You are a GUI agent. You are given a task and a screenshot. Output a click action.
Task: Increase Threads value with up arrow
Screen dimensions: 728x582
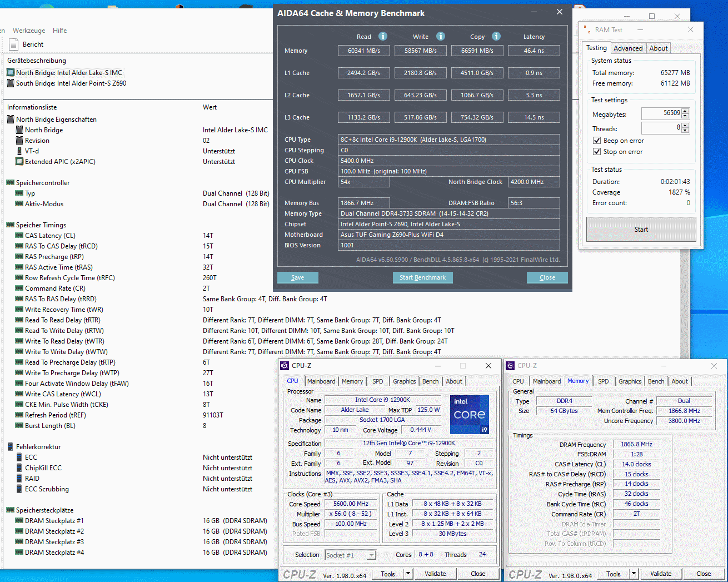pyautogui.click(x=685, y=125)
